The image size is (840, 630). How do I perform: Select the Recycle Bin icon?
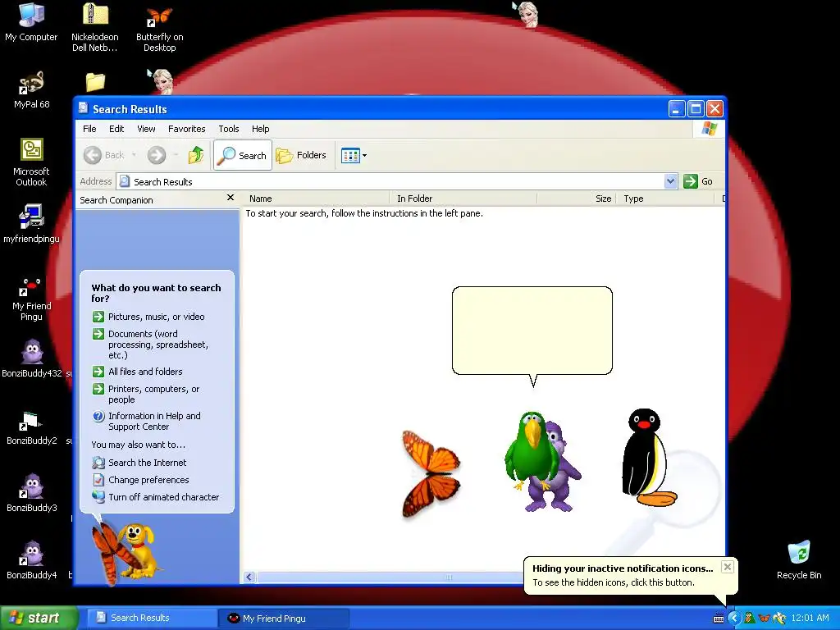tap(799, 559)
